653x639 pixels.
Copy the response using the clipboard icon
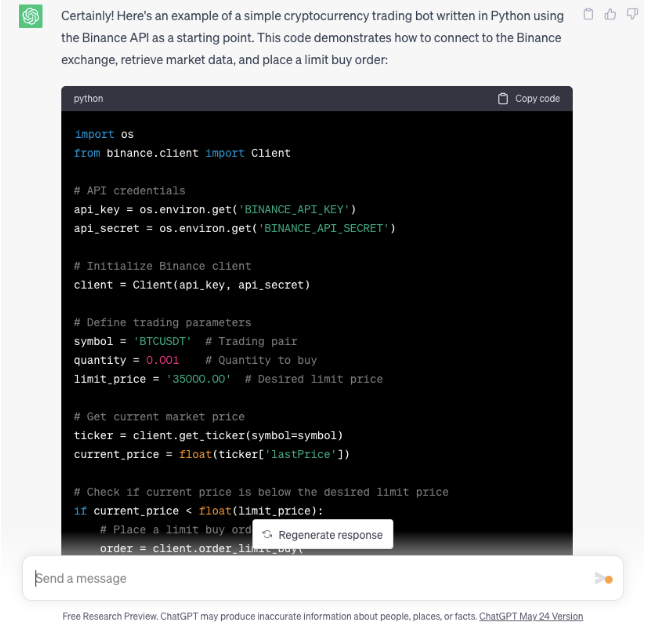pyautogui.click(x=588, y=15)
